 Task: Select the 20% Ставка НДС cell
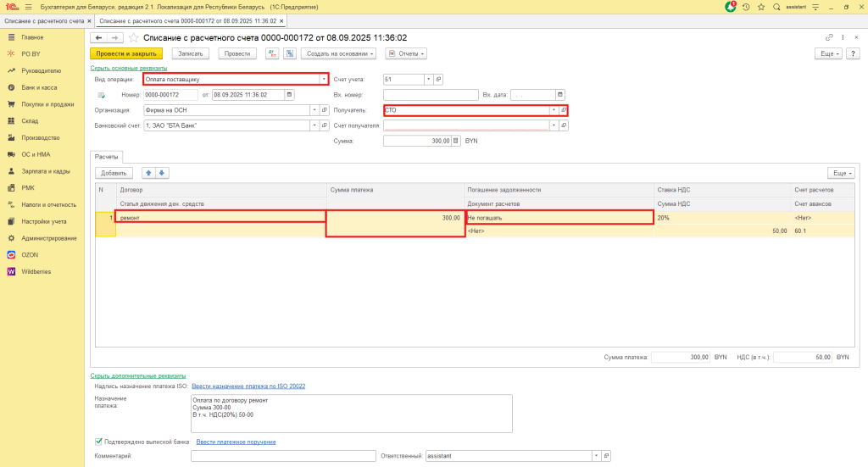tap(722, 218)
